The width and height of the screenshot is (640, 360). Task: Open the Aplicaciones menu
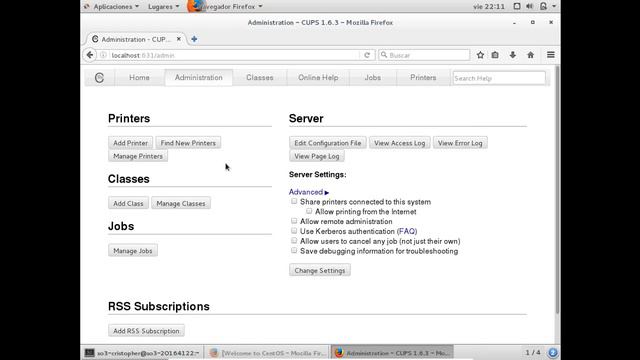point(116,7)
